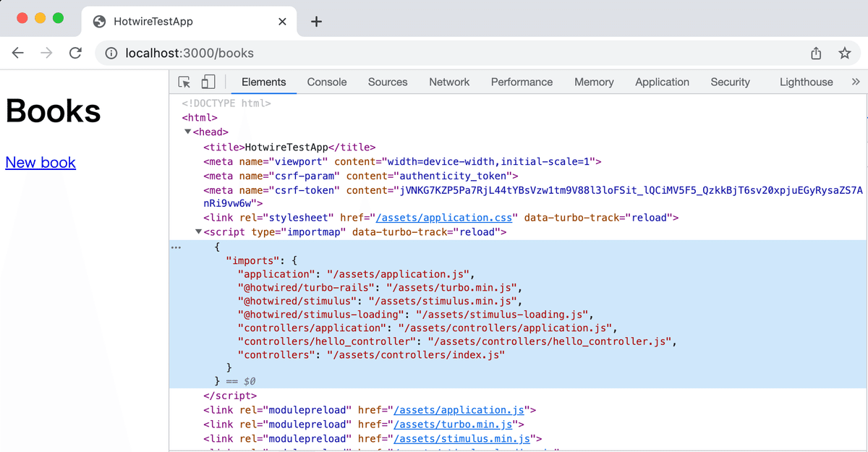Collapse the importmap script node
The image size is (868, 452).
coord(199,232)
